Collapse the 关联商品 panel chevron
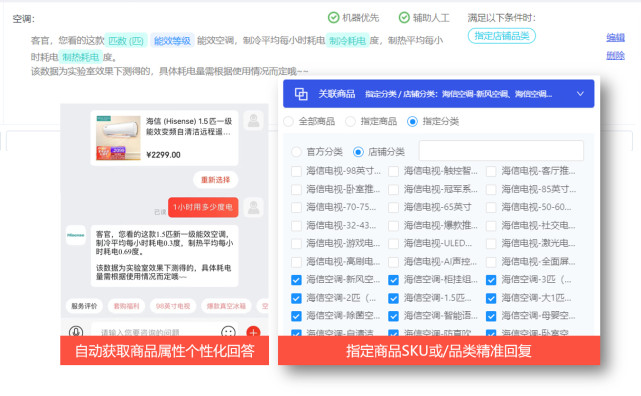The height and width of the screenshot is (396, 641). 580,94
